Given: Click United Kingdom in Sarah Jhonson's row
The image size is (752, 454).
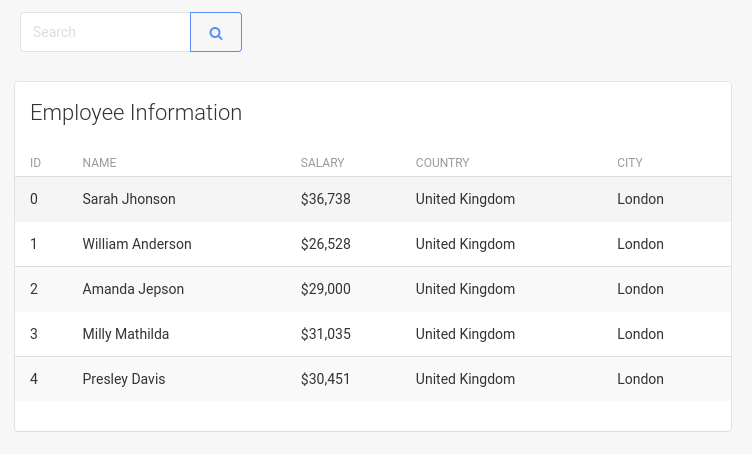Looking at the screenshot, I should [x=465, y=199].
